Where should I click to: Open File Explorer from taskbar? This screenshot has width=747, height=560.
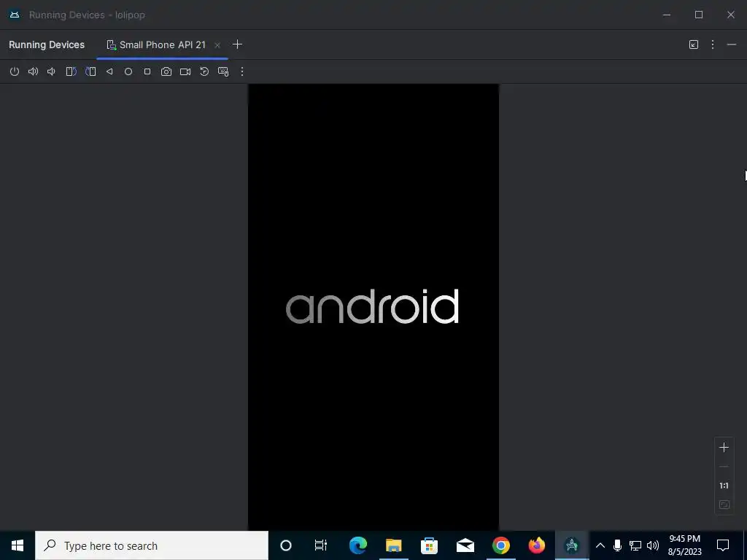(393, 545)
